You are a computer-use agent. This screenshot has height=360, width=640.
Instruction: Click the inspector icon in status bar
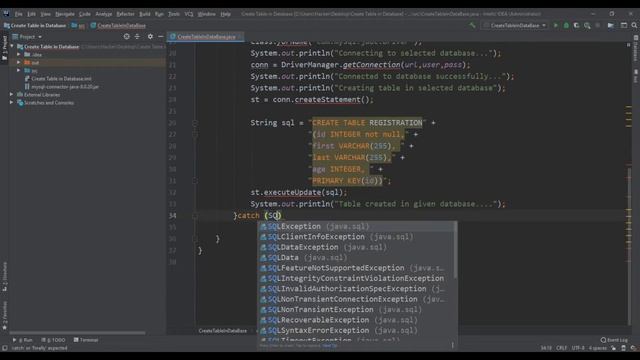(x=623, y=348)
